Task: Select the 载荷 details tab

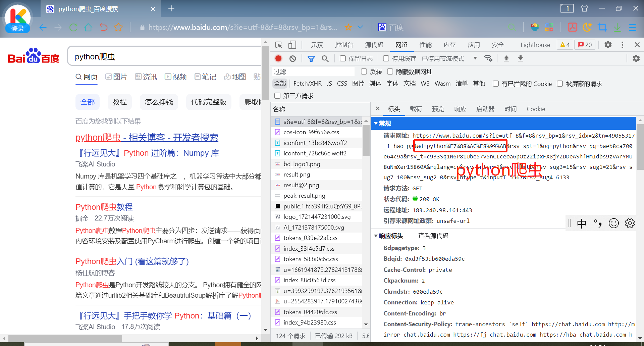Action: pyautogui.click(x=416, y=109)
